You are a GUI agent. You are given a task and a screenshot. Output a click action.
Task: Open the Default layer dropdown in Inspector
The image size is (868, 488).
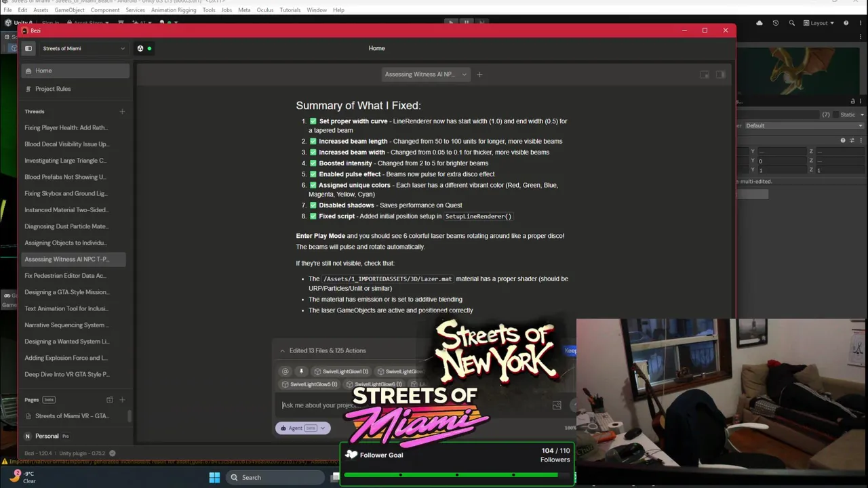[x=804, y=125]
